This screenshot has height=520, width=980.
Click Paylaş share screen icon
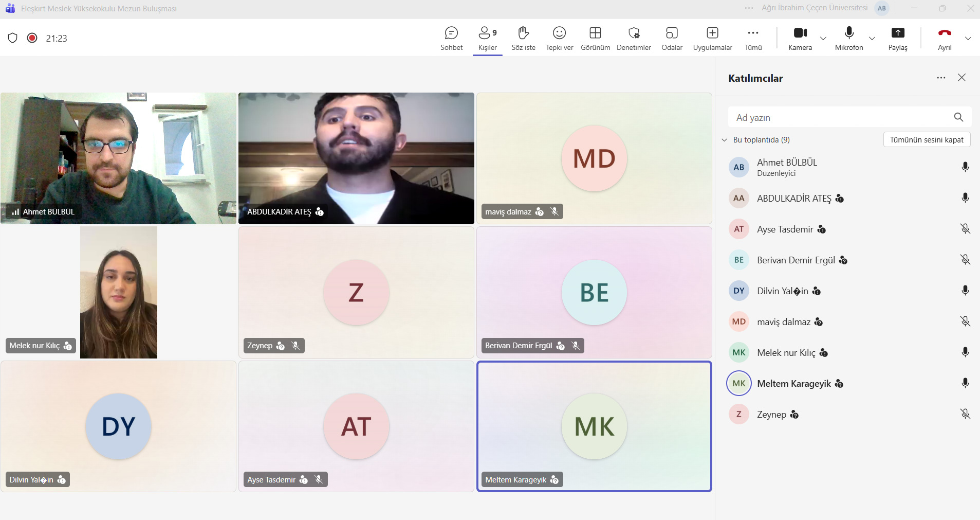[897, 33]
